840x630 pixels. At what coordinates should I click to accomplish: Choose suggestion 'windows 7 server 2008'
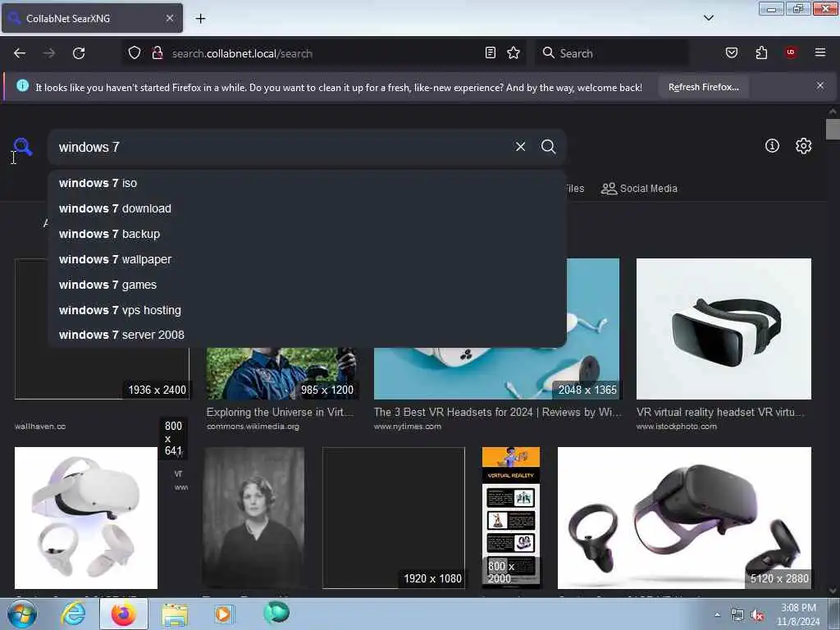pos(307,335)
